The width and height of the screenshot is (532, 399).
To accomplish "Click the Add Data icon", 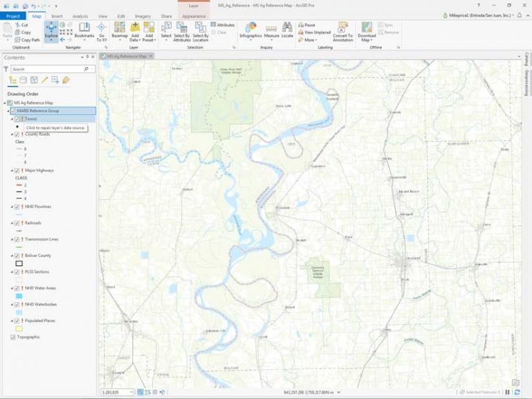I will 135,28.
